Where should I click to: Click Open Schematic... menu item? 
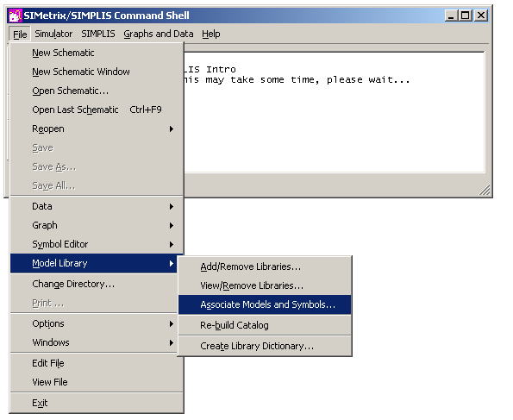pos(97,91)
